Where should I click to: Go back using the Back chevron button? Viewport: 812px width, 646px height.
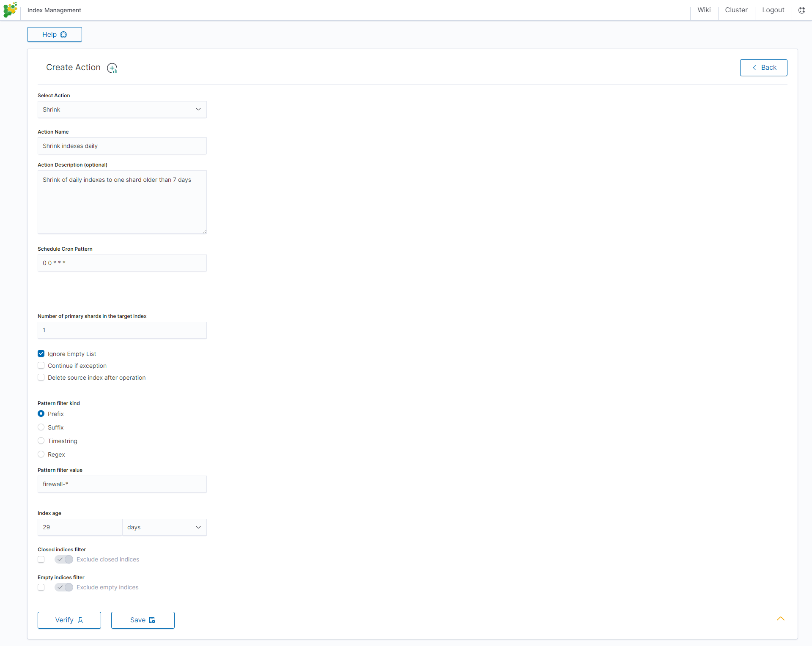tap(763, 68)
